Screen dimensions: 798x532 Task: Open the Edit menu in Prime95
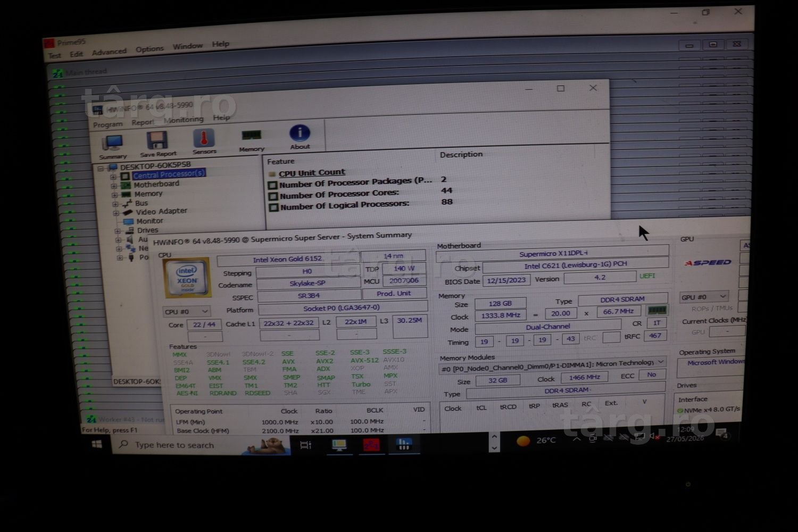tap(76, 54)
